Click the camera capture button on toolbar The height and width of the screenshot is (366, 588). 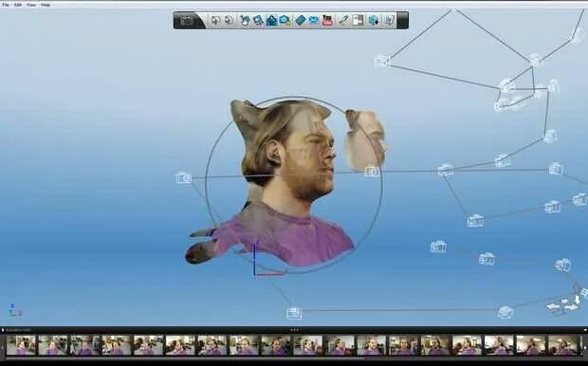pos(187,20)
